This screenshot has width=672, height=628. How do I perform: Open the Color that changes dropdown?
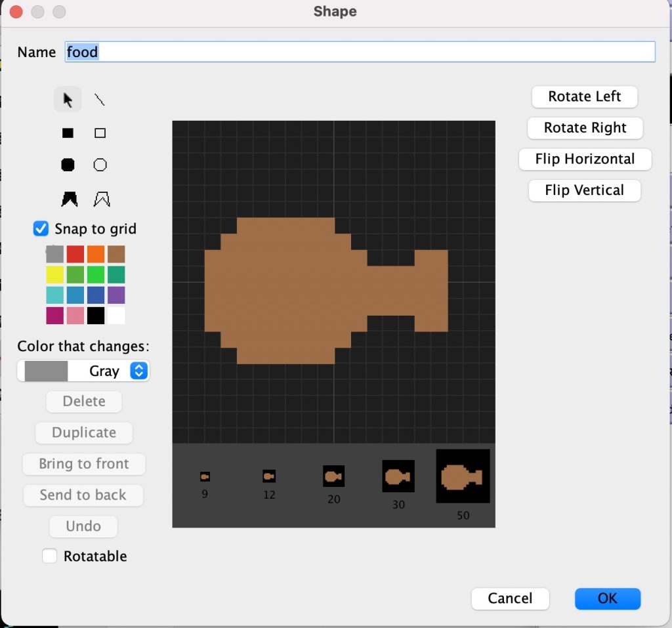[x=83, y=371]
